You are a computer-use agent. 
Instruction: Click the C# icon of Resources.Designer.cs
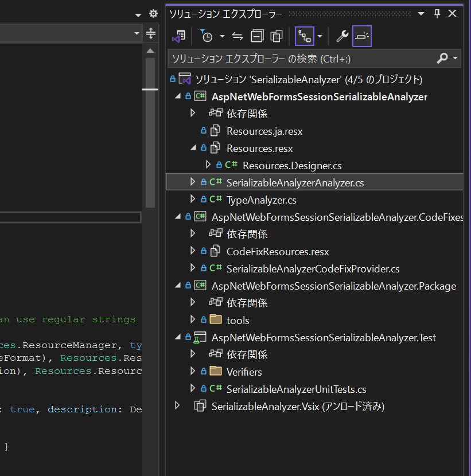pyautogui.click(x=231, y=165)
